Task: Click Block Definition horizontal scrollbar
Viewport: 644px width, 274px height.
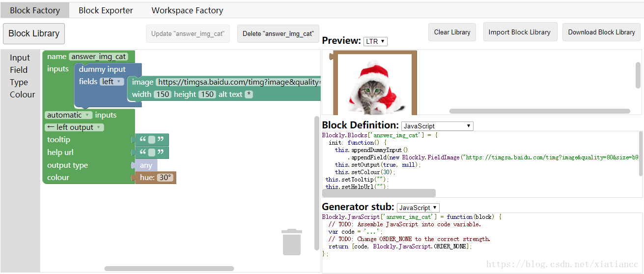Action: [x=379, y=193]
